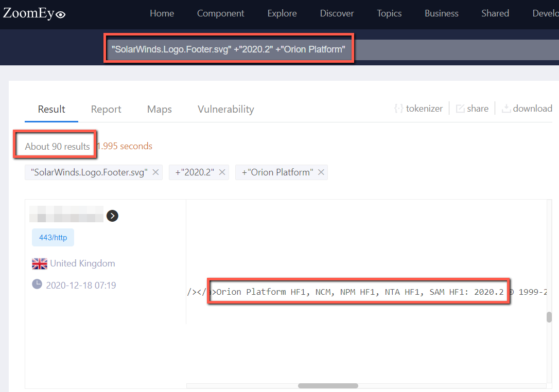559x392 pixels.
Task: Switch to the Result tab
Action: coord(51,109)
